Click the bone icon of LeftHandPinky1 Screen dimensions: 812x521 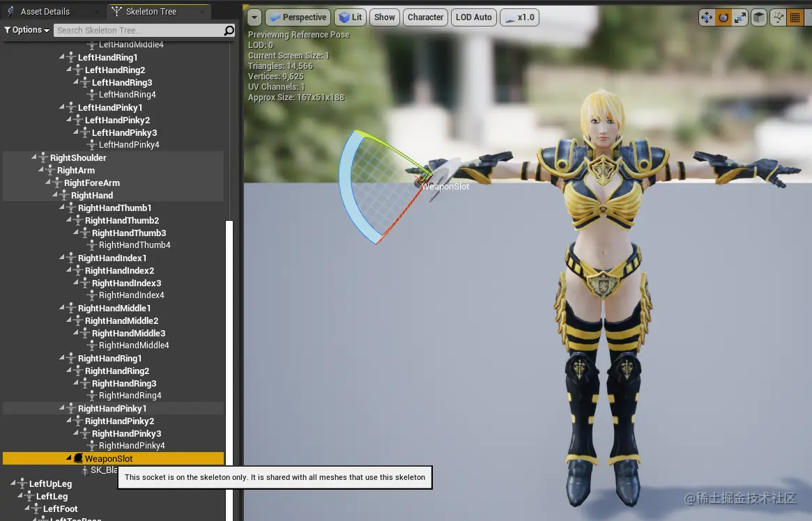(x=72, y=108)
